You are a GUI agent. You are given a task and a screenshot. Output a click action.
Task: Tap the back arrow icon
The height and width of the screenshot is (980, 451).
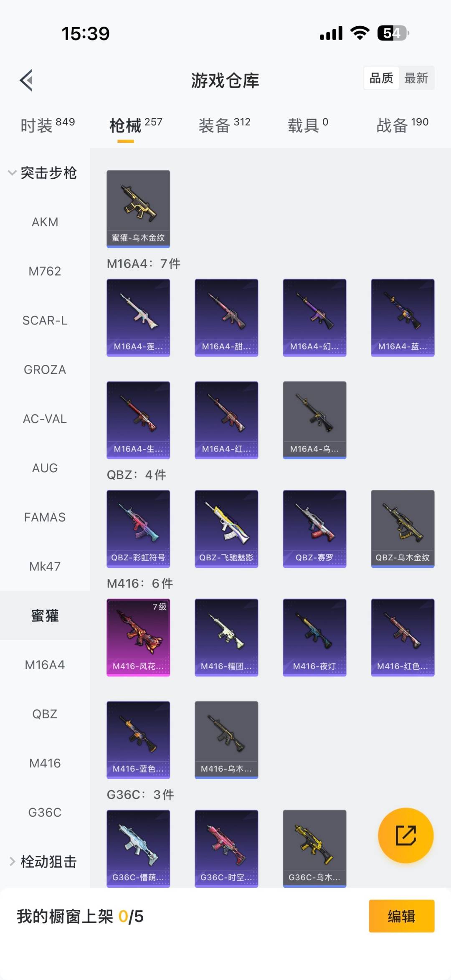26,80
